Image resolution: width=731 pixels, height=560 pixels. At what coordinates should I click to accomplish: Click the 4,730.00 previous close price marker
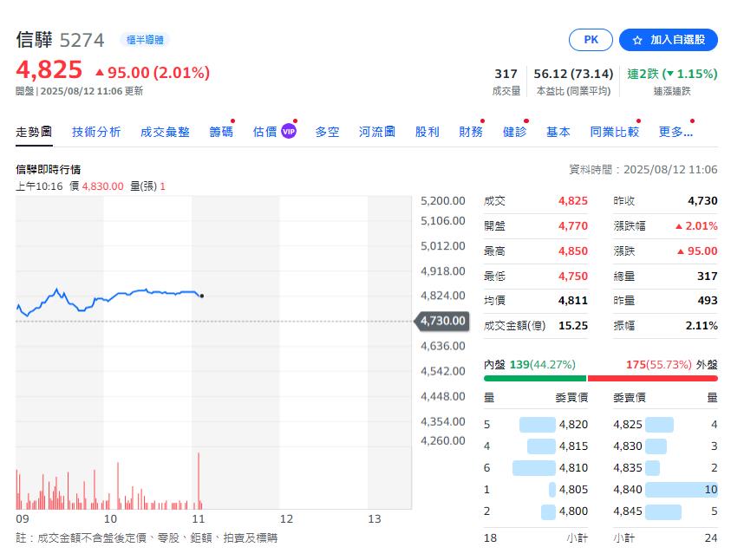(x=441, y=321)
